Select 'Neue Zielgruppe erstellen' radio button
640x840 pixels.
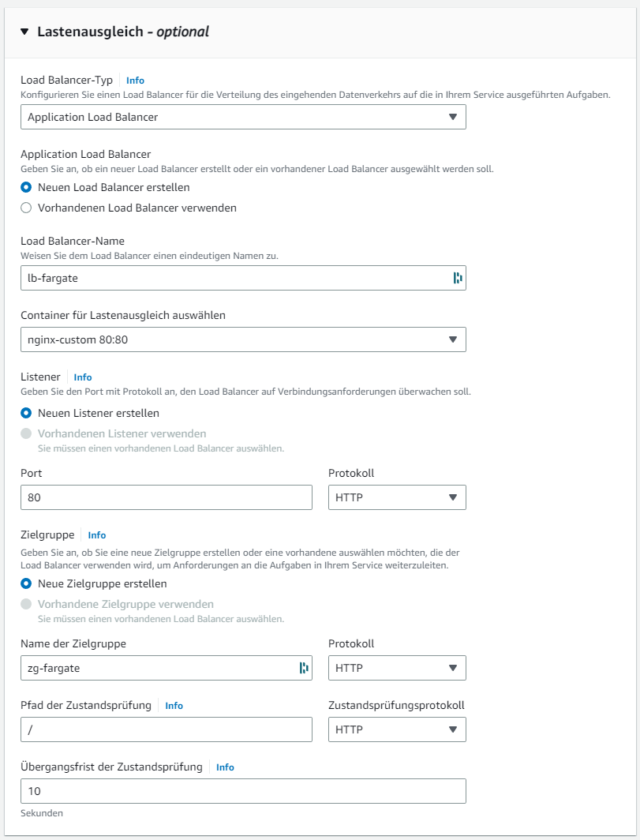[x=26, y=584]
